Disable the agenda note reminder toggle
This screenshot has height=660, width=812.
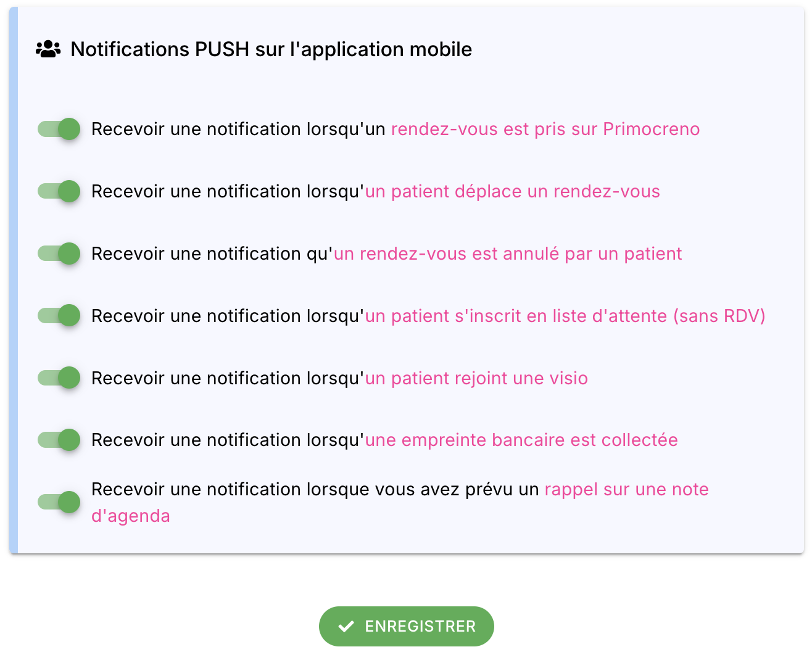(x=59, y=502)
